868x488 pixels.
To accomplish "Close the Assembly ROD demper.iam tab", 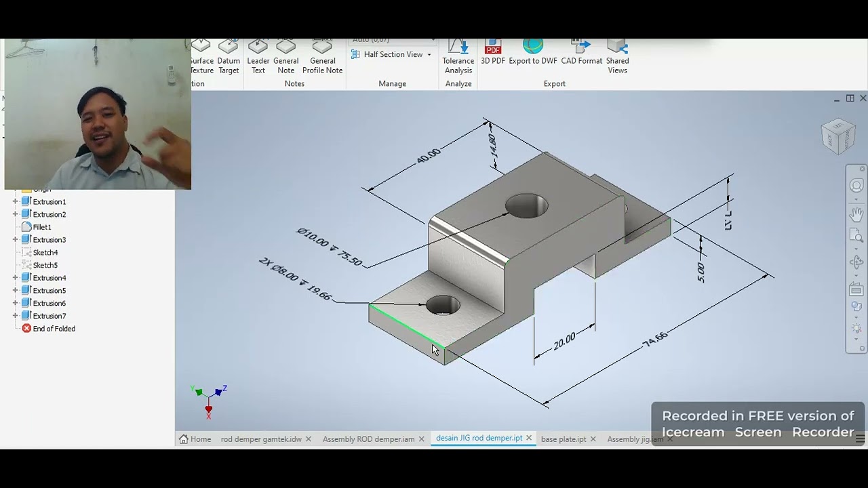I will coord(421,439).
